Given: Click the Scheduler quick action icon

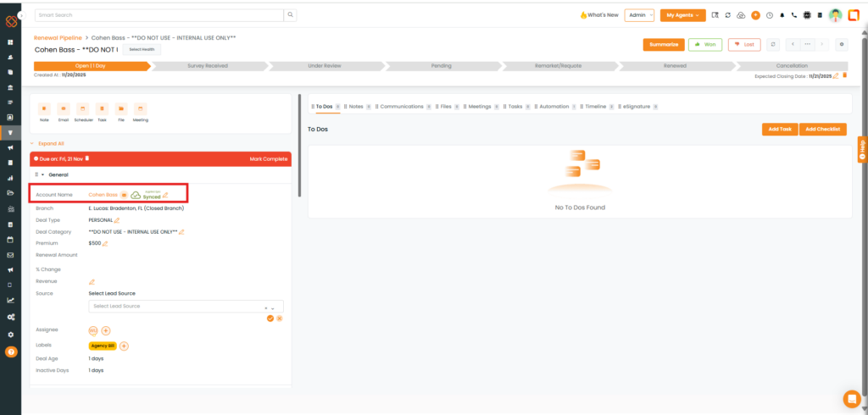Looking at the screenshot, I should point(83,109).
